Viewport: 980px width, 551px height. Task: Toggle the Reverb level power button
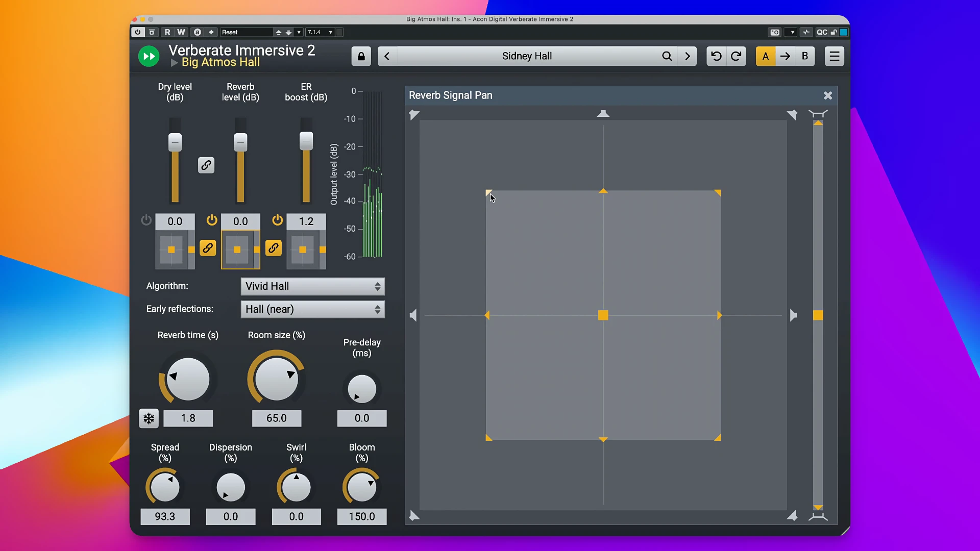[212, 220]
